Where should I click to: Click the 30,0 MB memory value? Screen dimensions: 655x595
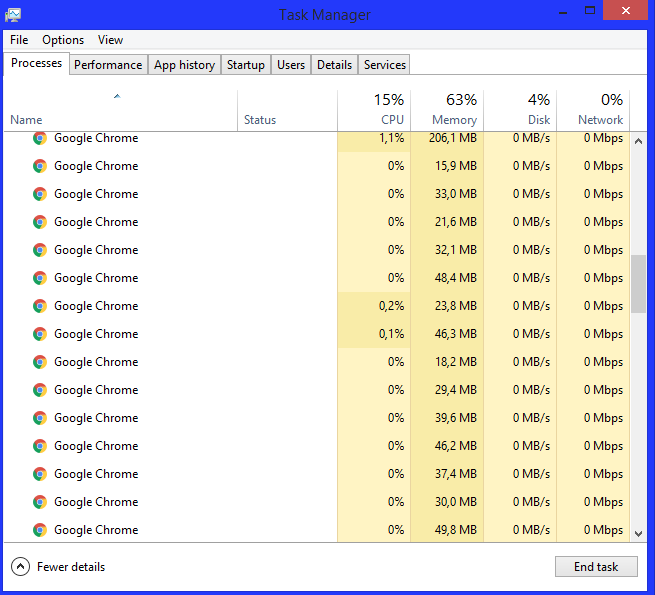tap(456, 502)
